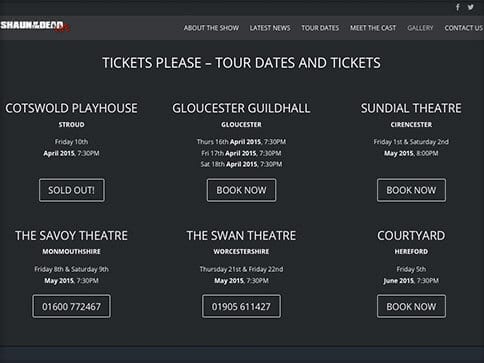Open the Gallery nav item
The image size is (484, 363).
pyautogui.click(x=420, y=28)
